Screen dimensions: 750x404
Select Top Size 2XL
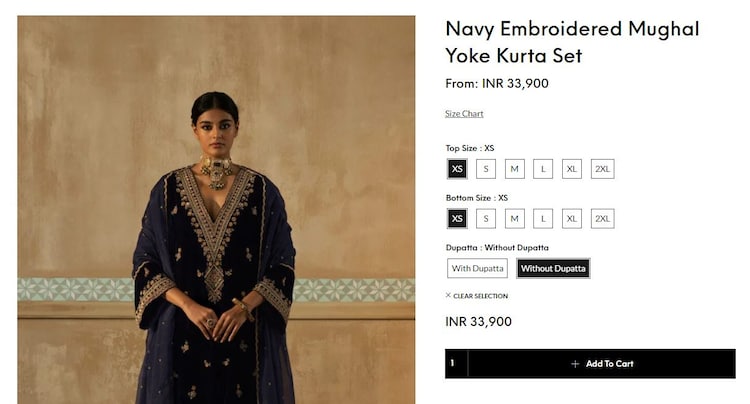point(603,169)
